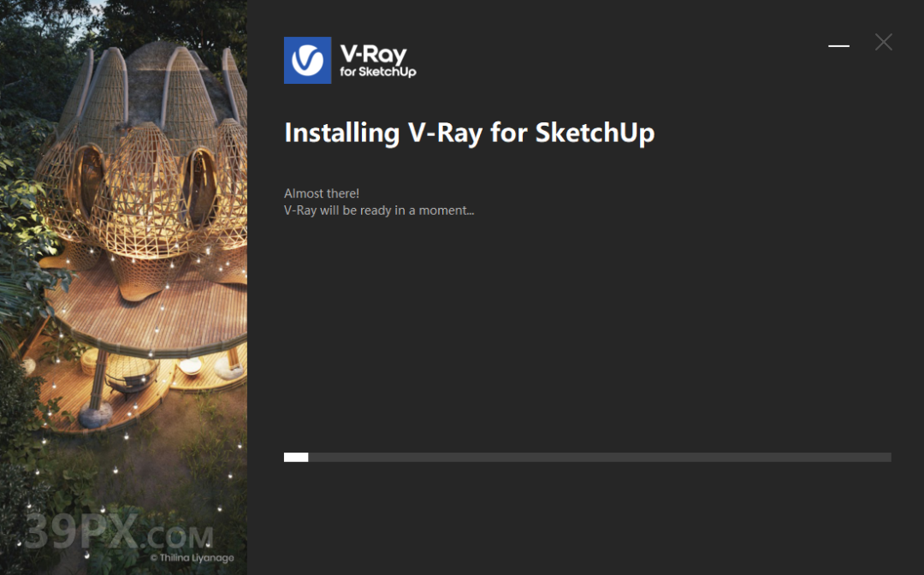924x575 pixels.
Task: Click the "Installing V-Ray for SketchUp" heading
Action: tap(470, 133)
